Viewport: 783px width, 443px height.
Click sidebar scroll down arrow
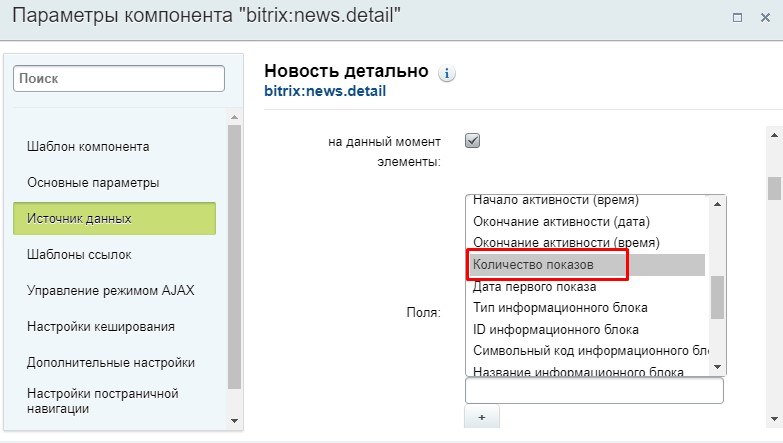point(235,421)
